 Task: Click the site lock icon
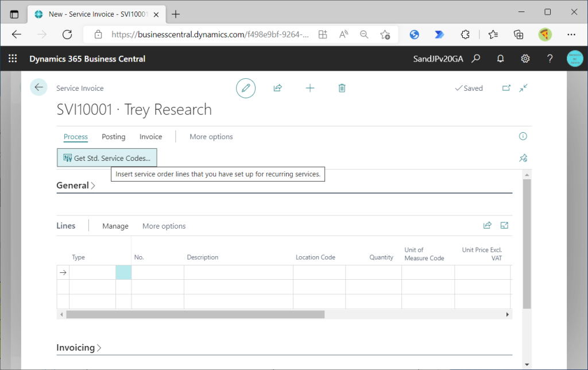98,34
